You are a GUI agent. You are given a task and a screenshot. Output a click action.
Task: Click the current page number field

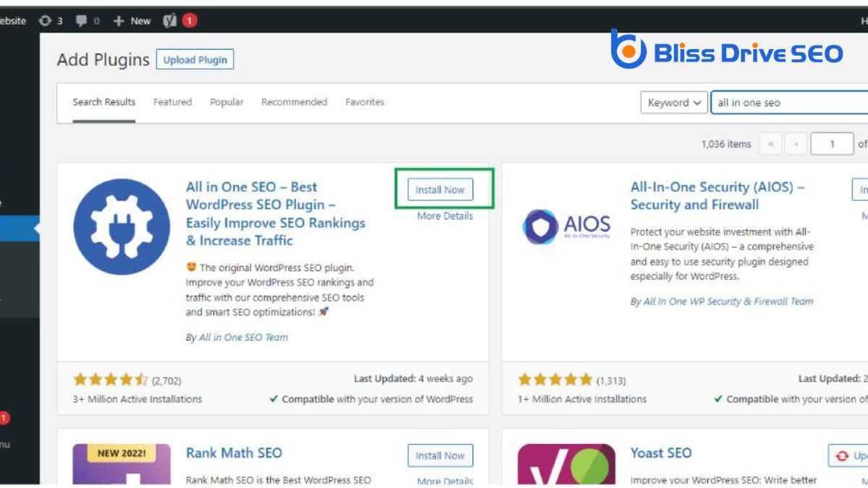coord(831,144)
